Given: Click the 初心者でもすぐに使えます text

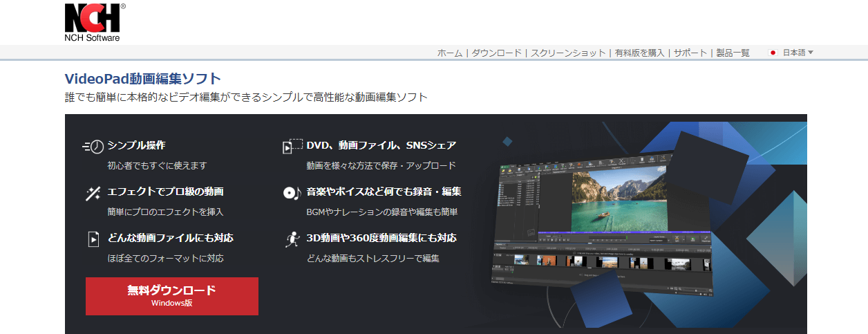Looking at the screenshot, I should pos(157,166).
